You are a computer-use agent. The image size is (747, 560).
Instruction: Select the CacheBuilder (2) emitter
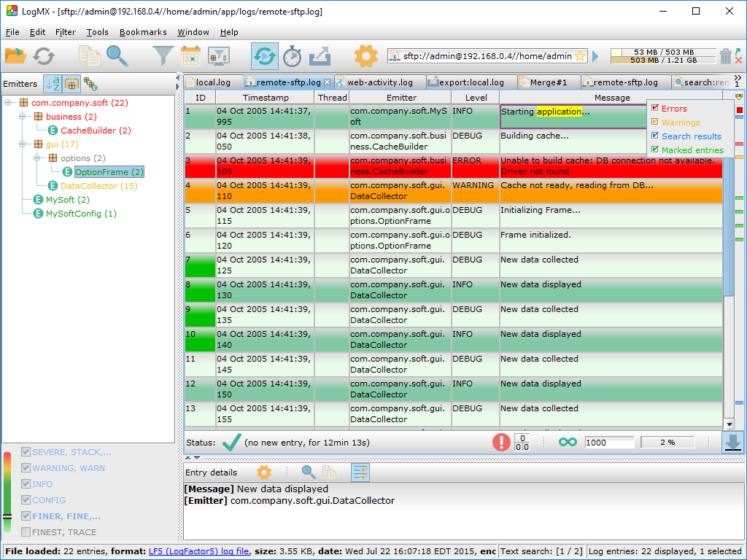pos(96,130)
